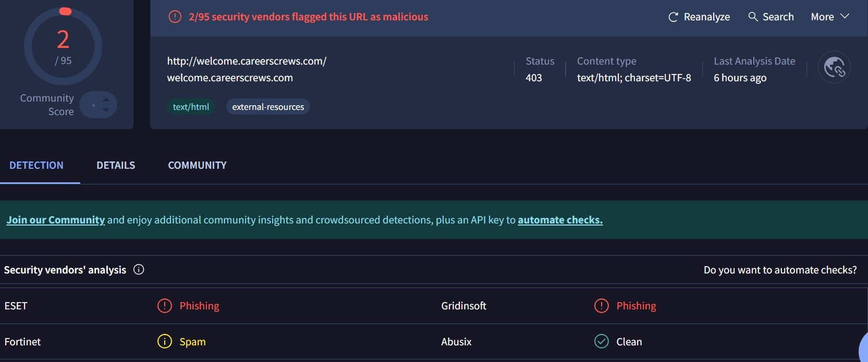
Task: Click the Fortinet spam info icon
Action: (165, 342)
